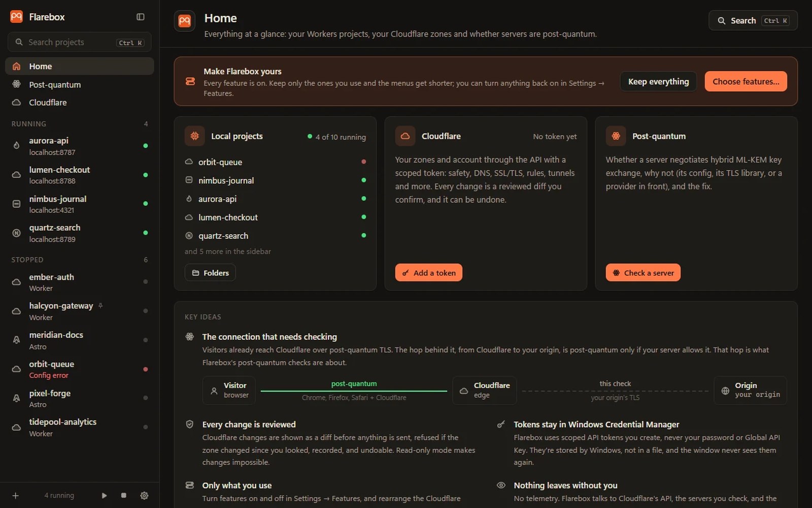This screenshot has width=812, height=508.
Task: Open the meridian-docs Astro project
Action: (x=80, y=340)
